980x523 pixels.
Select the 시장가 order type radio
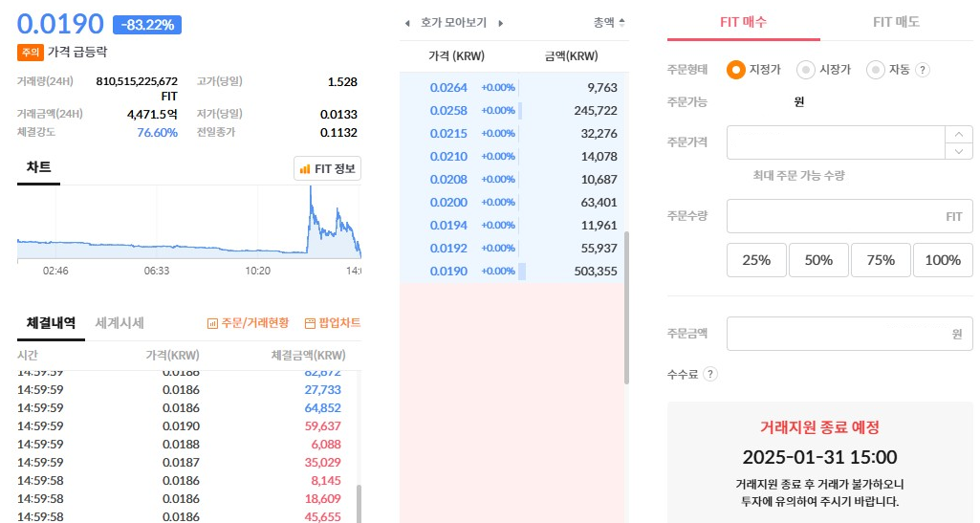pyautogui.click(x=806, y=70)
